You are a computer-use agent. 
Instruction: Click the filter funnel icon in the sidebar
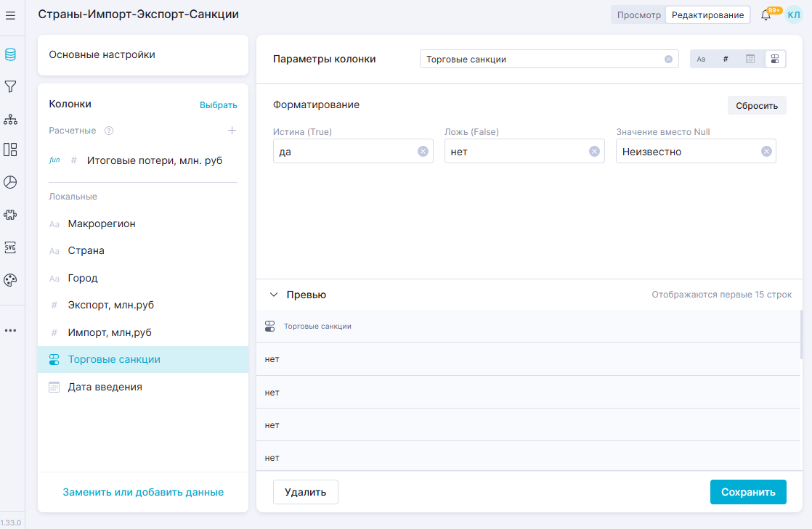click(x=10, y=87)
